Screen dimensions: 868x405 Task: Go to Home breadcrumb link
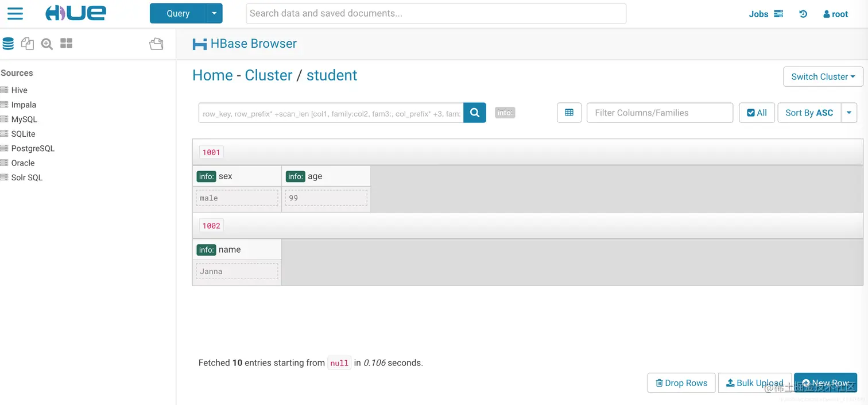point(212,75)
